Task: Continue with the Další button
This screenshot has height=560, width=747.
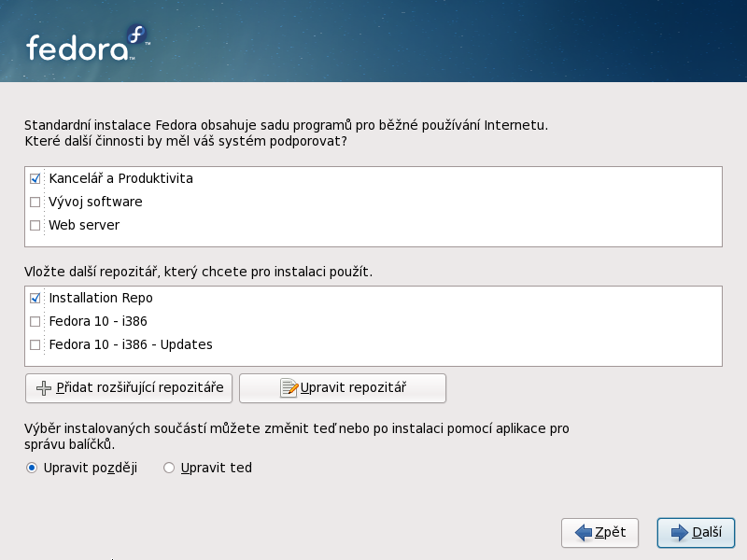Action: 696,532
